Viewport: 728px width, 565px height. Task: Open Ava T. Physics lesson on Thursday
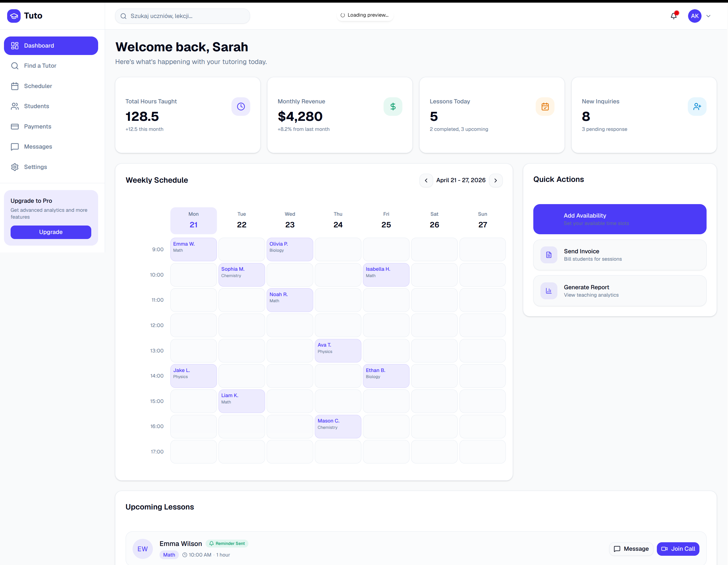338,351
